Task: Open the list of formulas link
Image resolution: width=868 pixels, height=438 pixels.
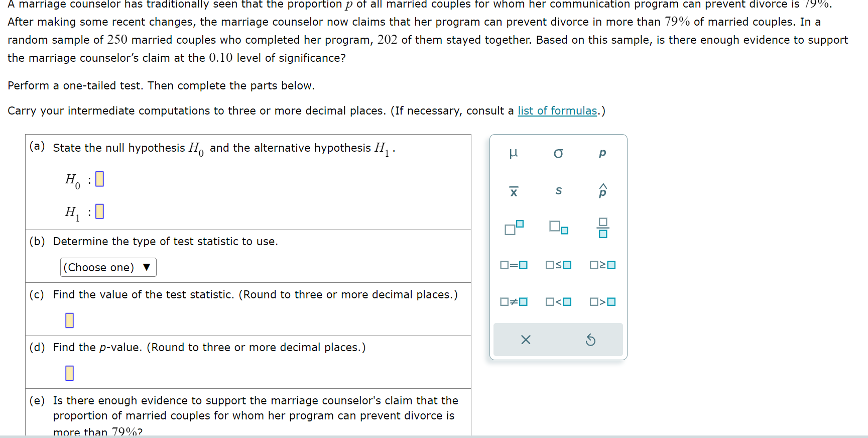Action: click(x=557, y=111)
